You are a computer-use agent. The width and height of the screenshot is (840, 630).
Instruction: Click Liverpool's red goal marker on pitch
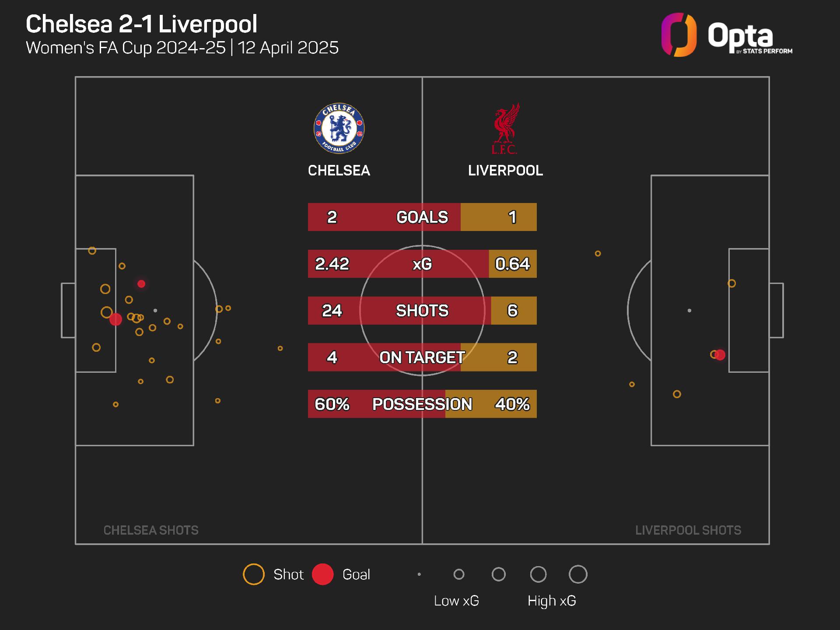click(x=720, y=355)
